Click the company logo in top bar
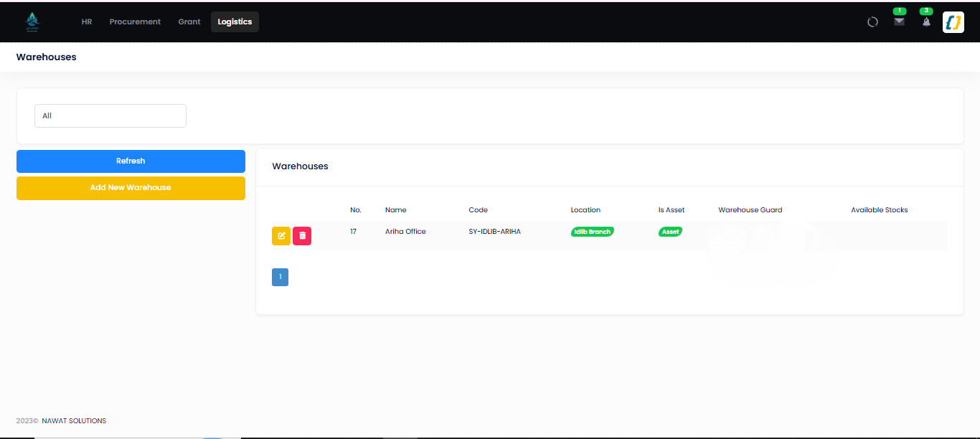The width and height of the screenshot is (980, 439). pos(32,22)
